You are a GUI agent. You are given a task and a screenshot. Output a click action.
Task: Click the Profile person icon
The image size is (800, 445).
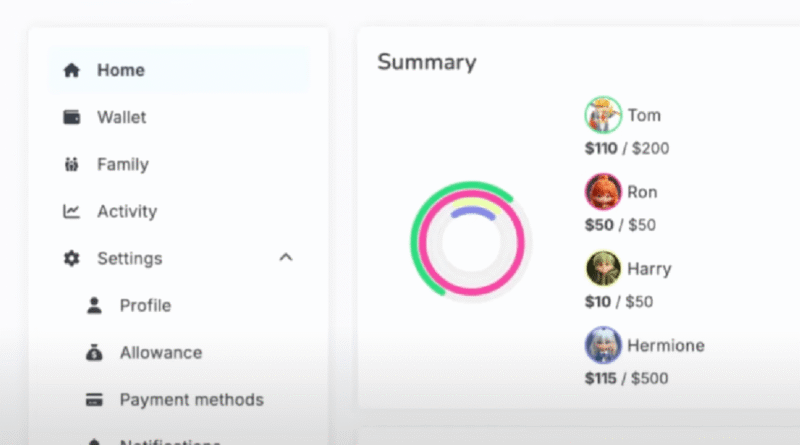(x=94, y=305)
